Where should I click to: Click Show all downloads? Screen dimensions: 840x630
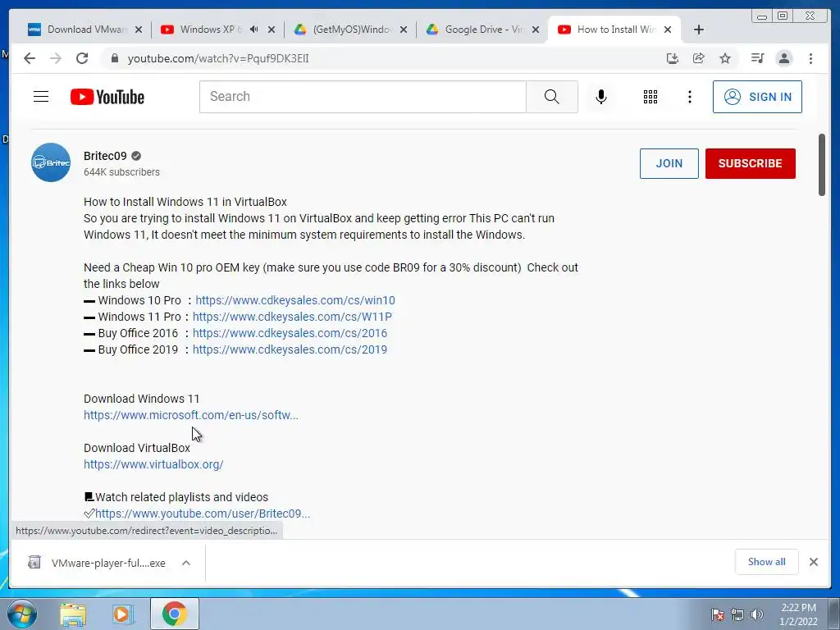[767, 562]
